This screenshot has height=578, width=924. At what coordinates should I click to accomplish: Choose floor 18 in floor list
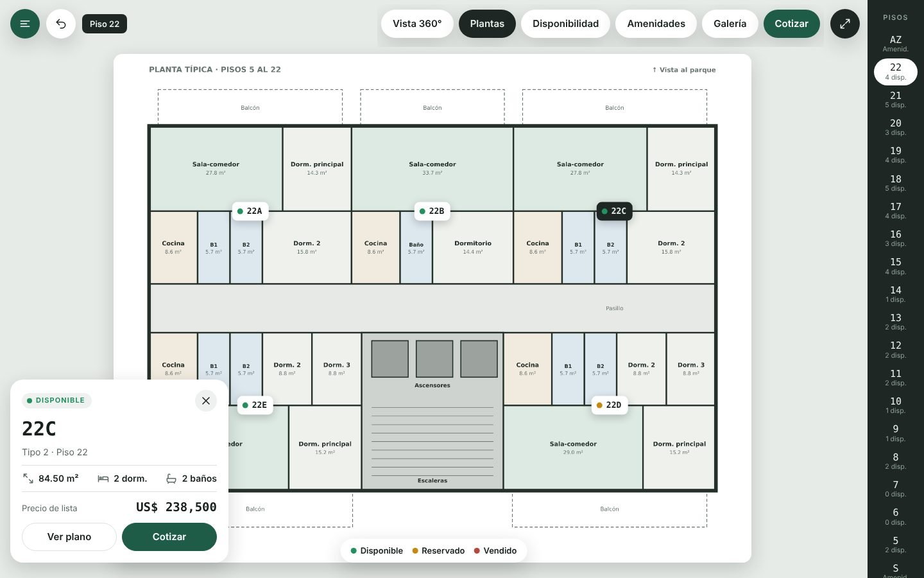[896, 183]
